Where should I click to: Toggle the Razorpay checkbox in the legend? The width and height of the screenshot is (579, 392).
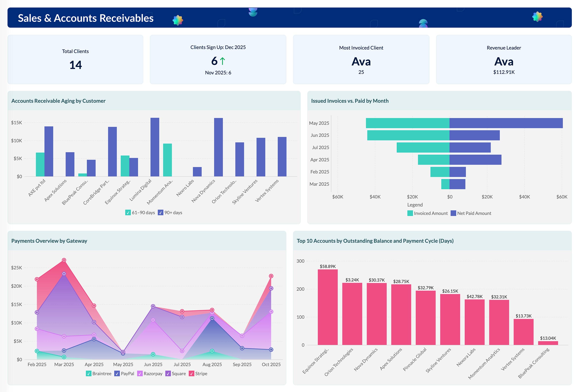pos(140,373)
